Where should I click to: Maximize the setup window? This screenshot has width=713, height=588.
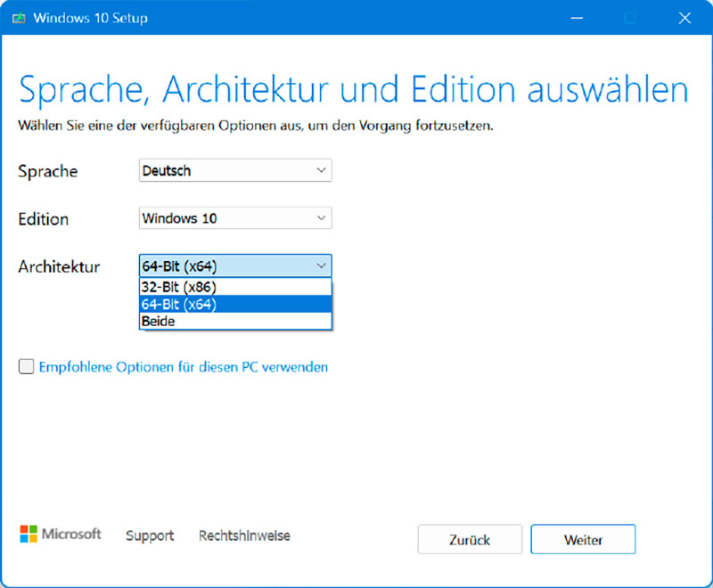pos(631,18)
